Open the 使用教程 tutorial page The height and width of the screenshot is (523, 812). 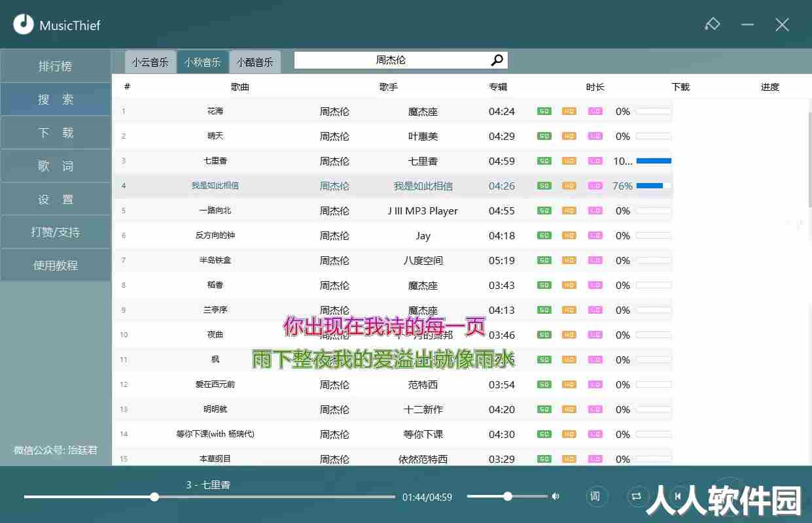(56, 265)
